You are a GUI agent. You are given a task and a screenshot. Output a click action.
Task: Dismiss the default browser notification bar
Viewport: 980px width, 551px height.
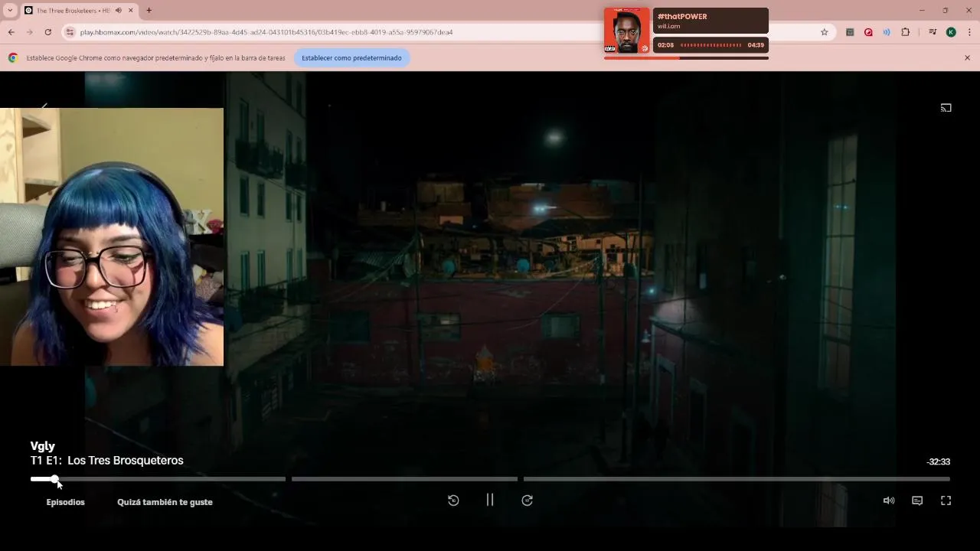pos(967,58)
